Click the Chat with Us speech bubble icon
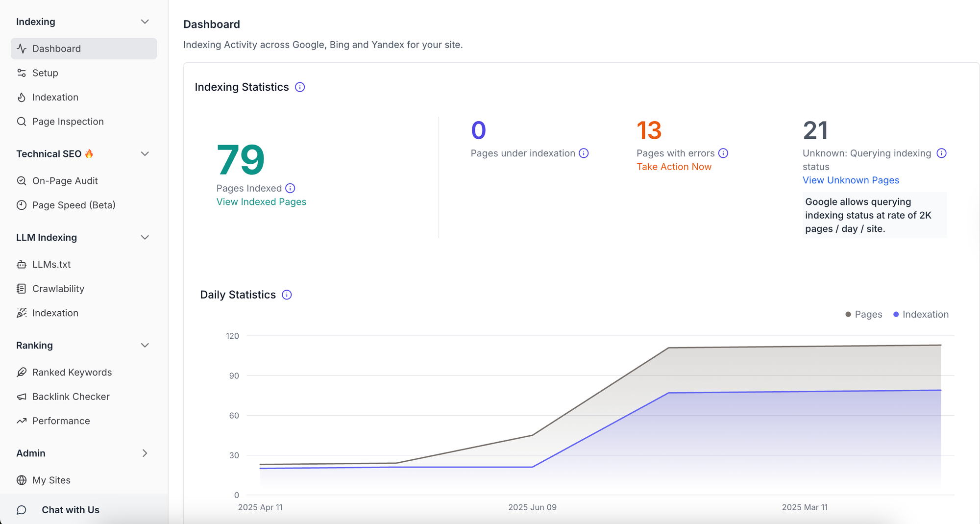 (x=22, y=510)
